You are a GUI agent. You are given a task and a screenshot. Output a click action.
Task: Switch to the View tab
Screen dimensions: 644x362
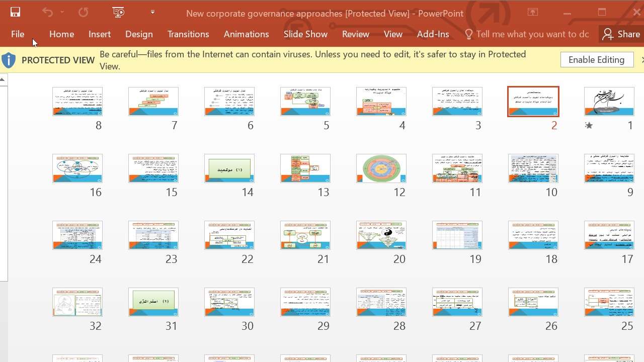click(393, 34)
